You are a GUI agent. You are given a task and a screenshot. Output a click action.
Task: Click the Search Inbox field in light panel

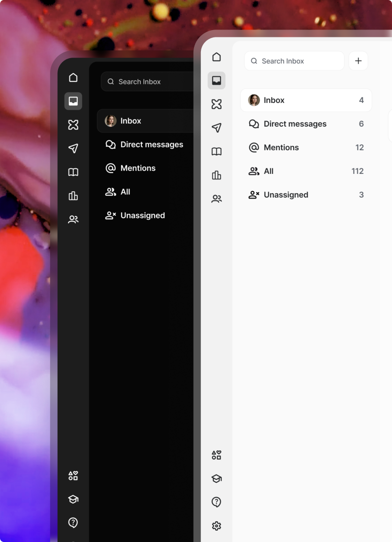(294, 61)
